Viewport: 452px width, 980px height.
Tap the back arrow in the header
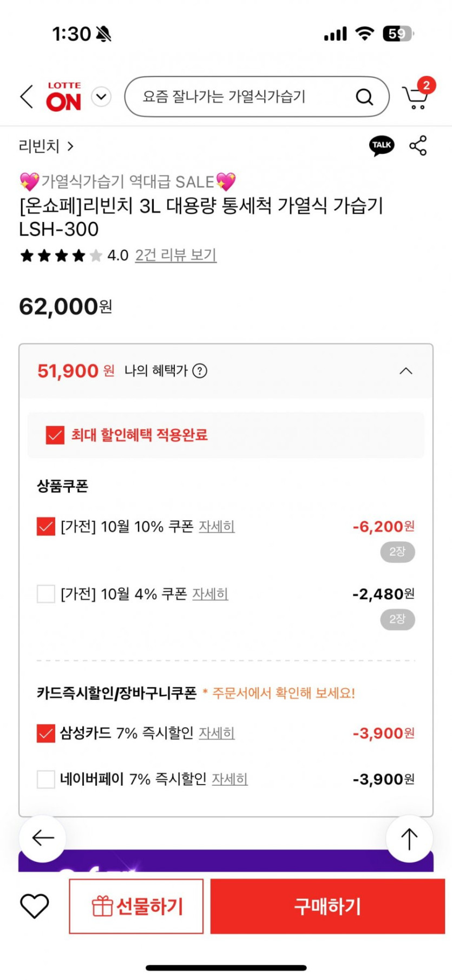27,97
